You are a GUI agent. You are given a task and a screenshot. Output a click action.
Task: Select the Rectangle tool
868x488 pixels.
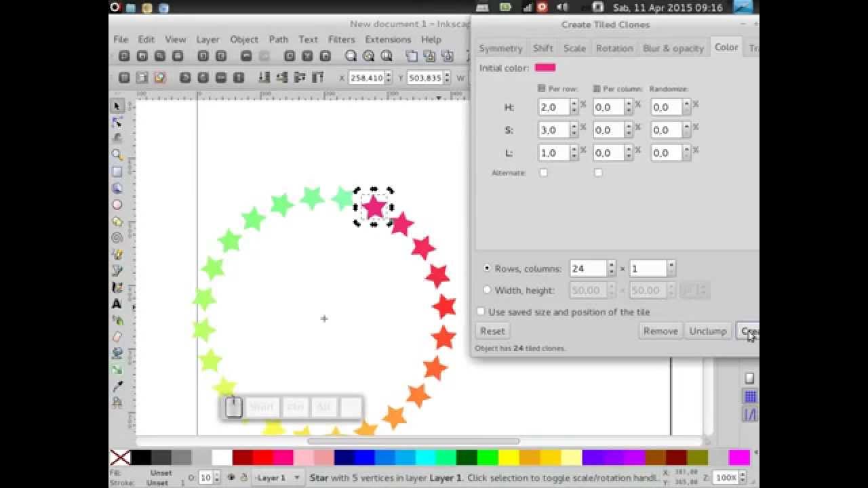[x=117, y=172]
